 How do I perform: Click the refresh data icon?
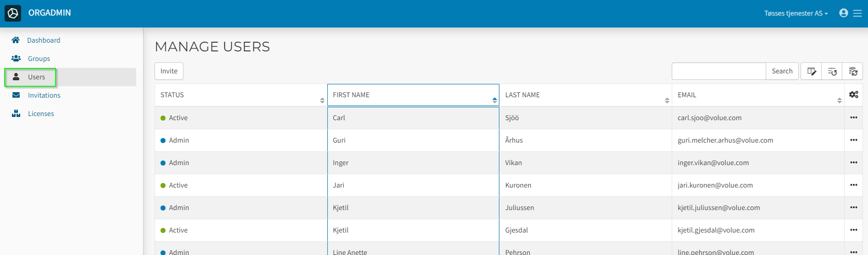point(852,71)
